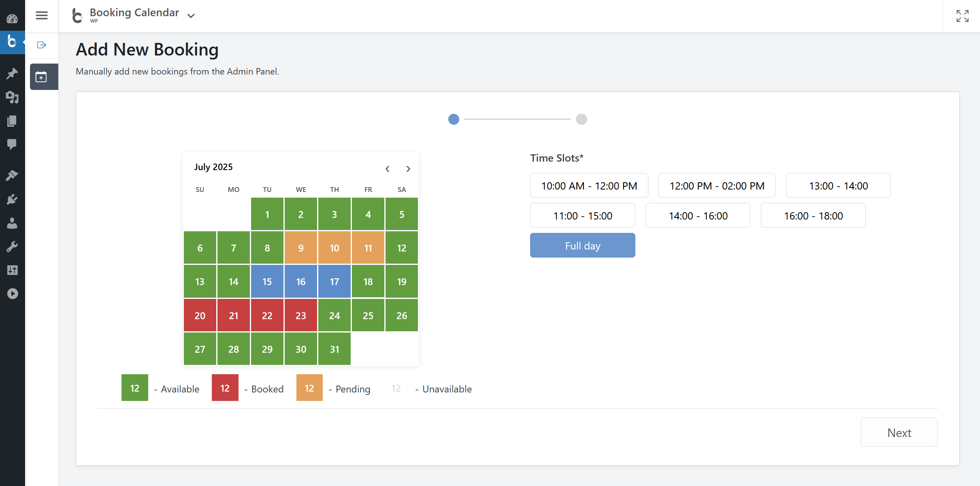Open the hamburger menu icon
The height and width of the screenshot is (486, 980).
click(x=42, y=16)
